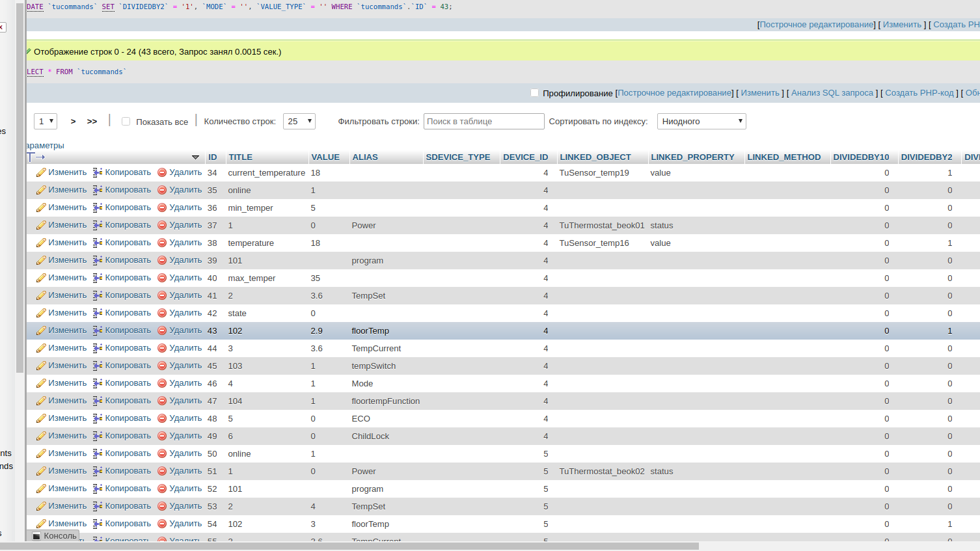980x551 pixels.
Task: Click the pencil edit icon for row 48
Action: pyautogui.click(x=41, y=418)
